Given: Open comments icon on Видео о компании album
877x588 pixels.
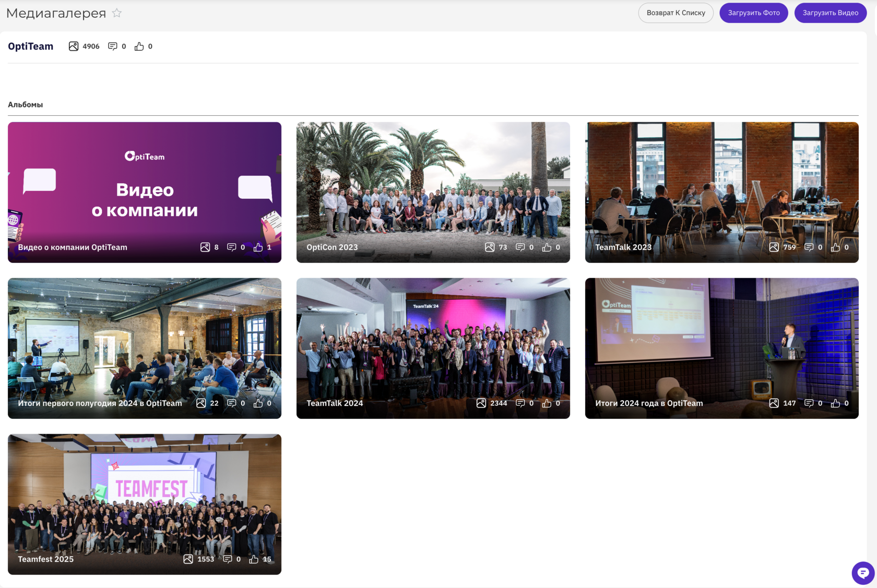Looking at the screenshot, I should pos(232,247).
